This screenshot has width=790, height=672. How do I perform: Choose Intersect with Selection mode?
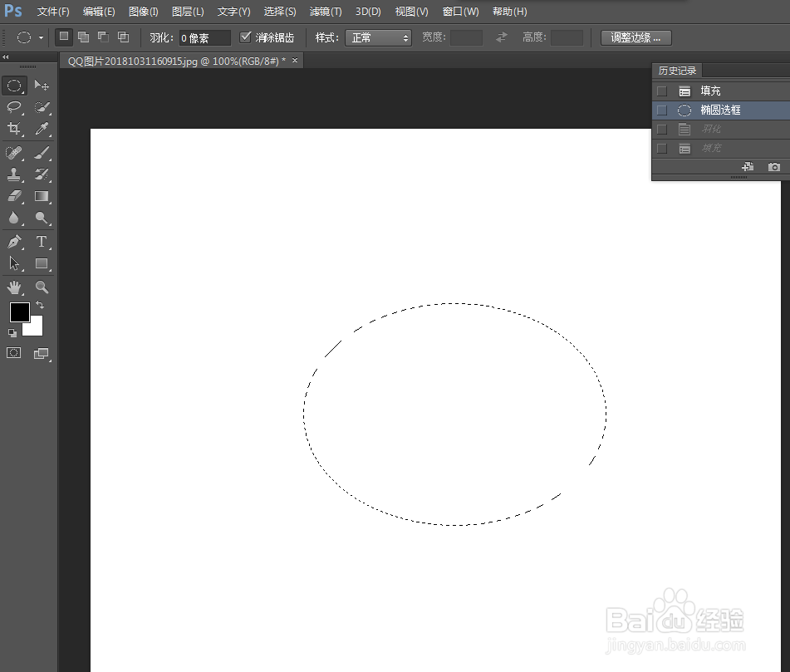123,37
